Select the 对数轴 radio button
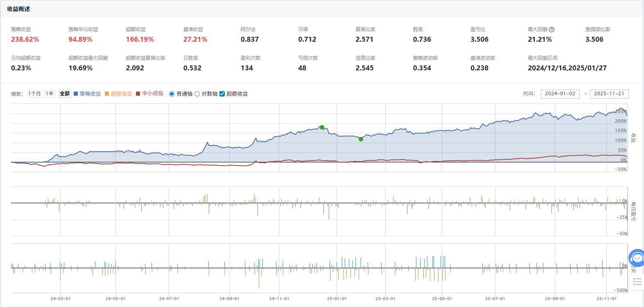This screenshot has width=644, height=307. coord(197,94)
